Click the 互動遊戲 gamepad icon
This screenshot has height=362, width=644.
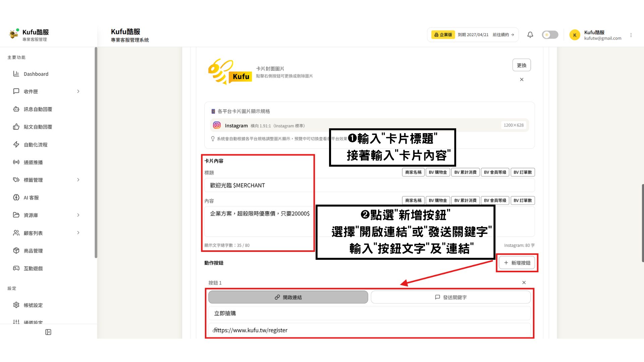pos(16,268)
